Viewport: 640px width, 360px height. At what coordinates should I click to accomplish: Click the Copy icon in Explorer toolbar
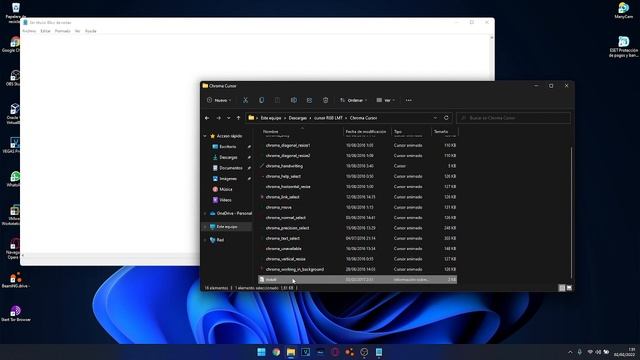point(261,100)
